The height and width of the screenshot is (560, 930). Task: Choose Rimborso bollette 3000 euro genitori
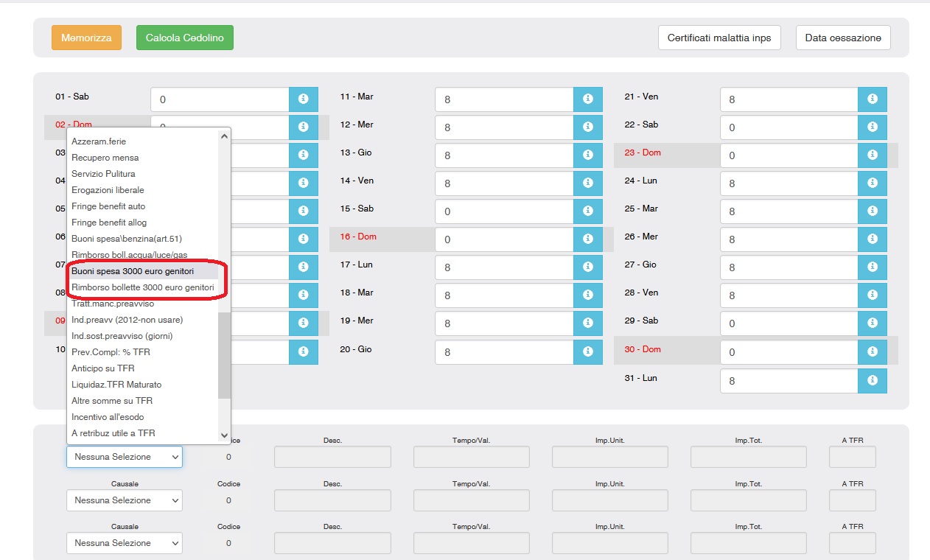point(143,287)
